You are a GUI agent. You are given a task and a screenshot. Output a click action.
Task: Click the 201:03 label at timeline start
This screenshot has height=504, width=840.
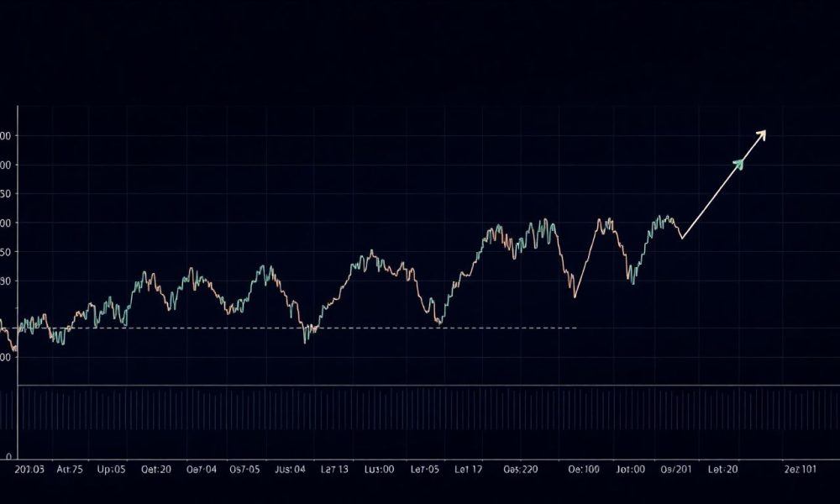[x=29, y=470]
